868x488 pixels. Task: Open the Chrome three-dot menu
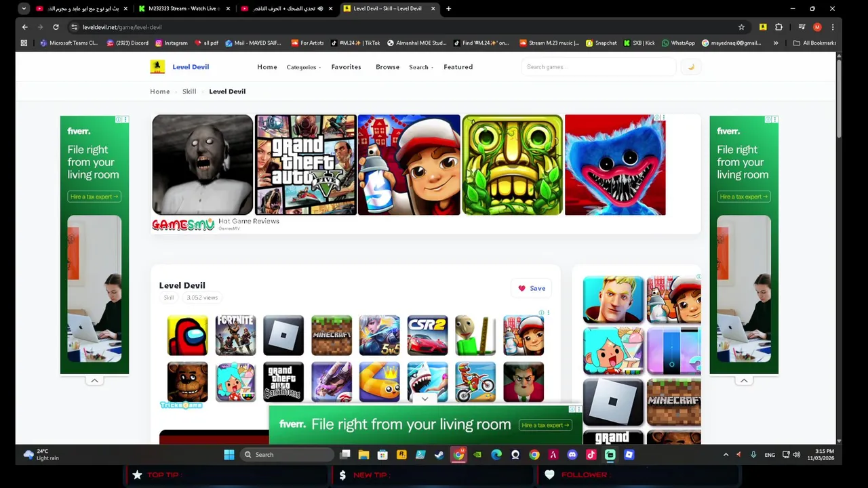click(833, 27)
